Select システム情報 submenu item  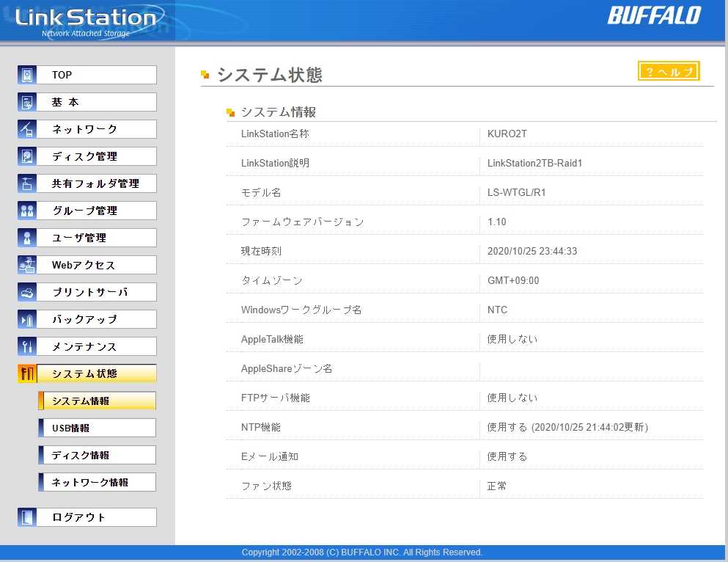[x=97, y=401]
